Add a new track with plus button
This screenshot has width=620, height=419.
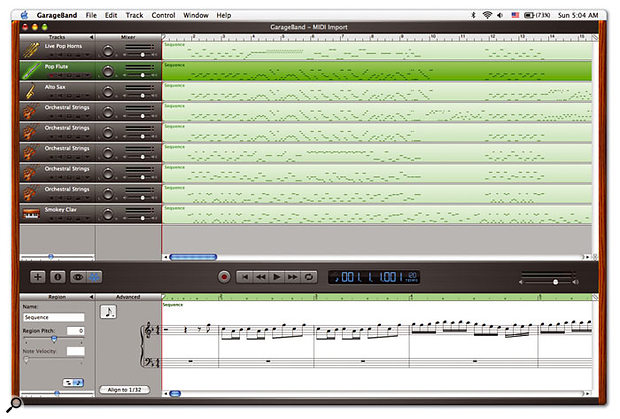coord(38,277)
